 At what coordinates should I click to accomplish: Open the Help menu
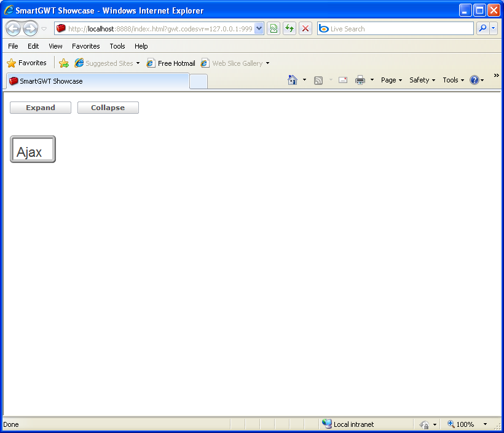pyautogui.click(x=141, y=46)
